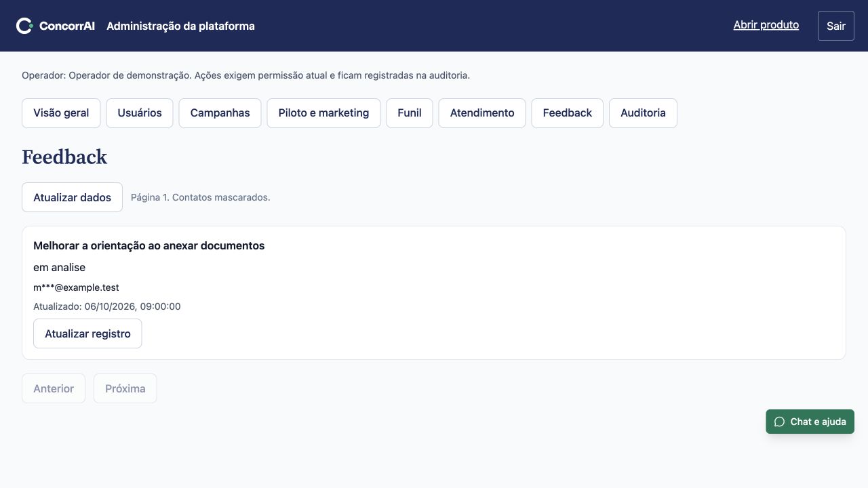The height and width of the screenshot is (488, 868).
Task: Switch to the Auditoria tab
Action: (x=643, y=113)
